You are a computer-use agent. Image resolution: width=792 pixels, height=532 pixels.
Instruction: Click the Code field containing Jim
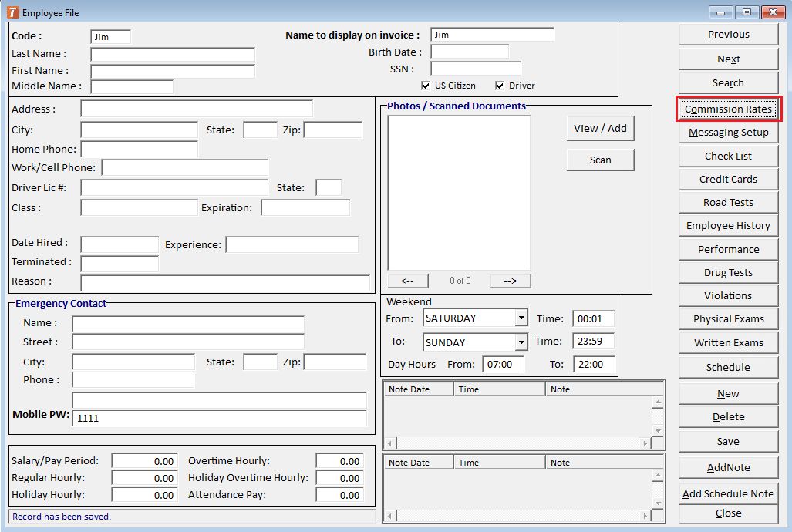pyautogui.click(x=110, y=37)
